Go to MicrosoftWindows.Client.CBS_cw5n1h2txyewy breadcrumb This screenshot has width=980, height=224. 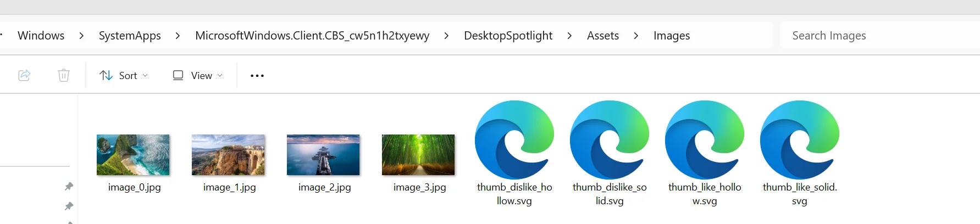(x=312, y=36)
